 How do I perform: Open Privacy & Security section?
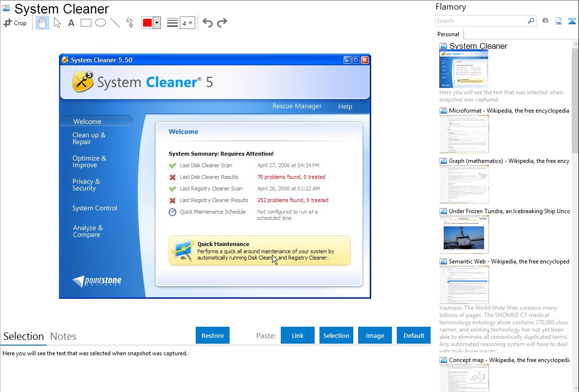coord(86,185)
